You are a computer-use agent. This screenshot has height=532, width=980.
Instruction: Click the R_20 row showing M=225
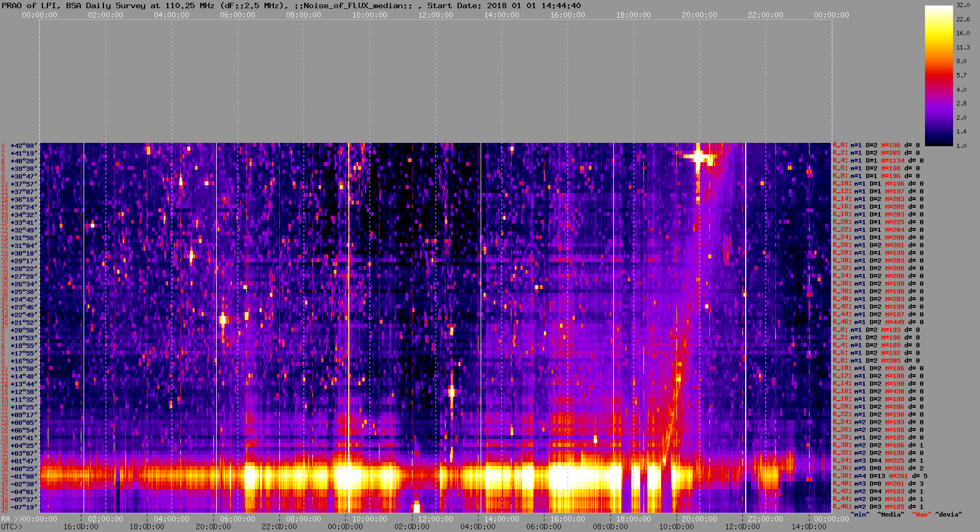tap(878, 223)
